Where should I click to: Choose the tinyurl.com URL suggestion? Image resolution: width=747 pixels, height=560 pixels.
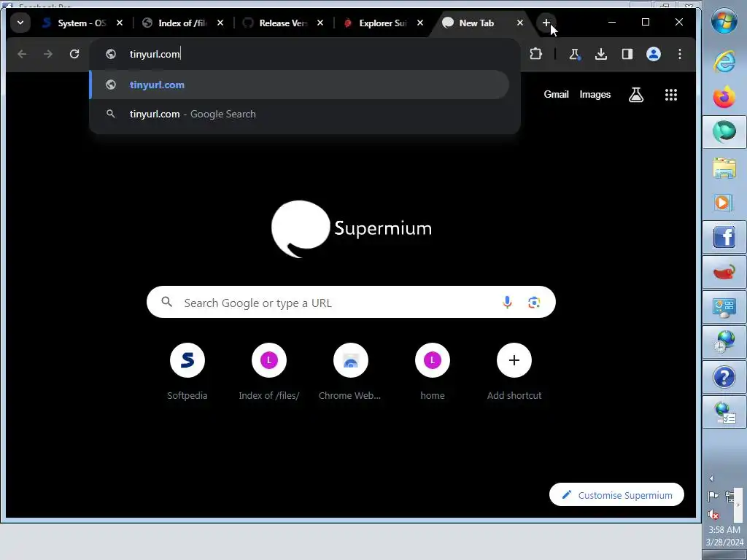300,85
